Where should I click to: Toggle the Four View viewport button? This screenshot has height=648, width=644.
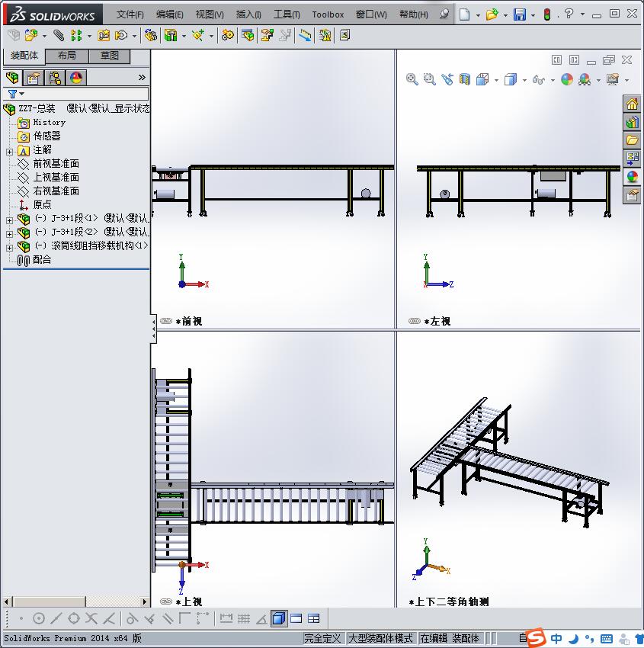(313, 619)
